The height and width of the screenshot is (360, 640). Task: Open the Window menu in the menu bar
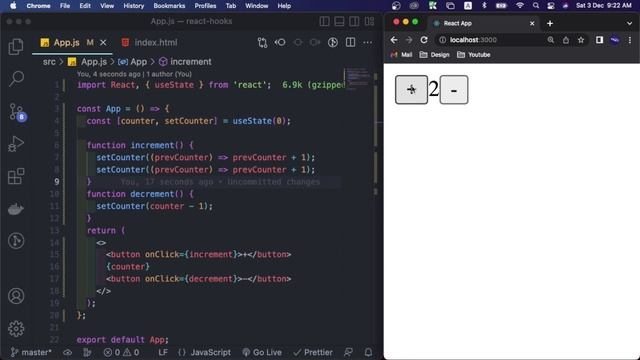coord(256,6)
